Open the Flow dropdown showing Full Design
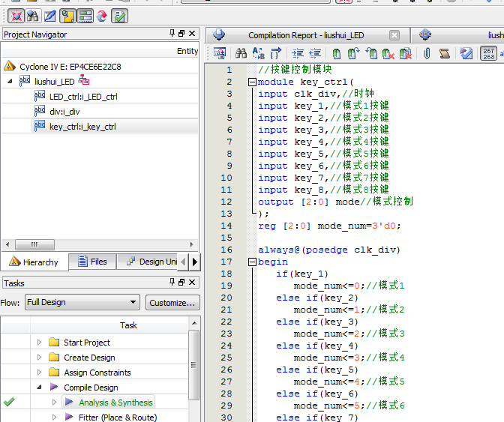This screenshot has width=504, height=422. pyautogui.click(x=82, y=302)
